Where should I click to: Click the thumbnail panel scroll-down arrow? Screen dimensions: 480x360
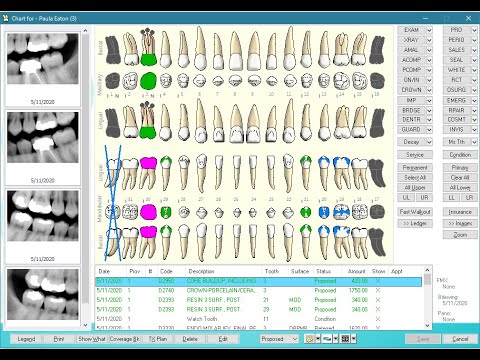(x=85, y=325)
